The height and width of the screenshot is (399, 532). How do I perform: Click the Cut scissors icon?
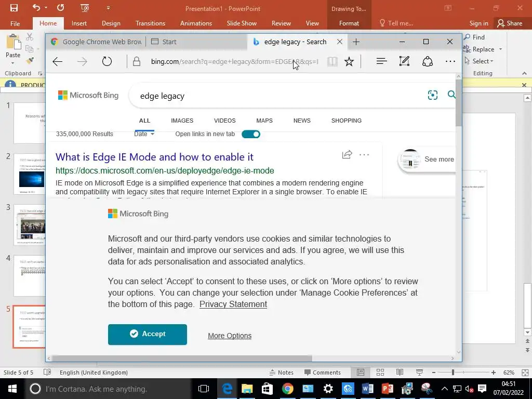(30, 37)
